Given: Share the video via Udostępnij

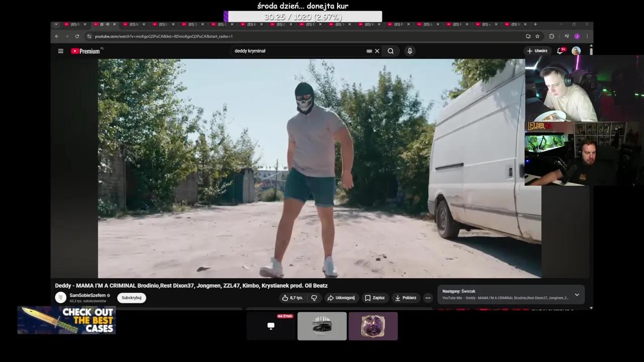Looking at the screenshot, I should point(341,298).
